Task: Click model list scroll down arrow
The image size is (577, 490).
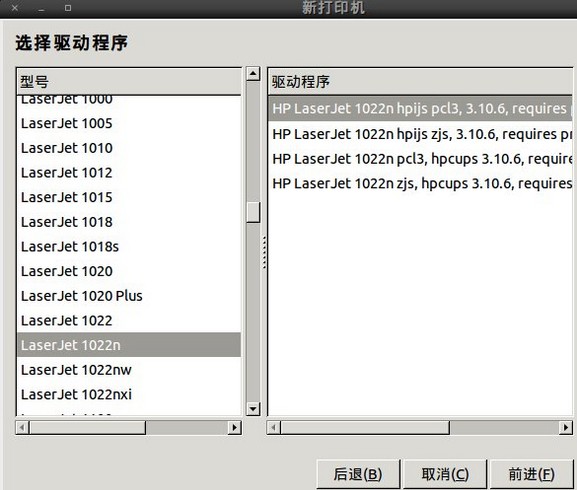Action: [x=253, y=409]
